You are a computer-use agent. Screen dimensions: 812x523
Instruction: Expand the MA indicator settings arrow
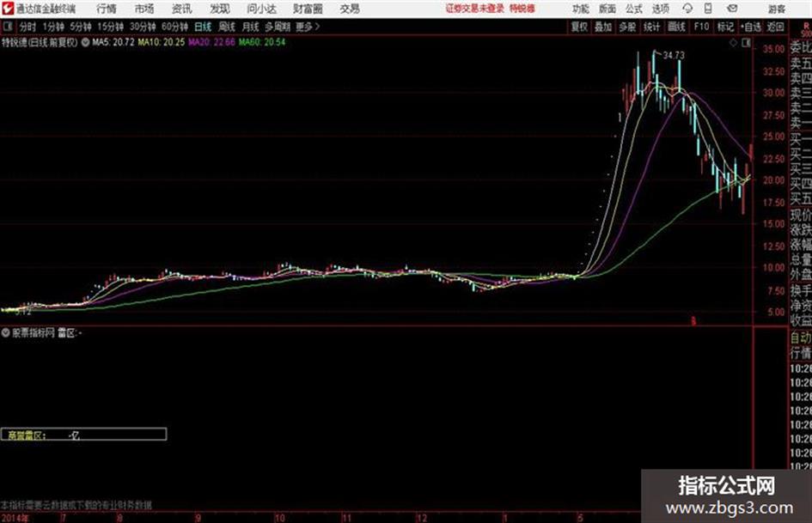coord(85,42)
